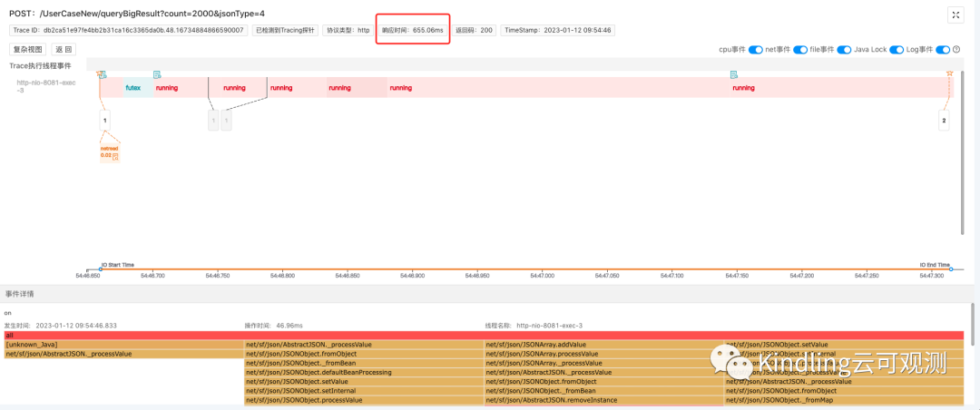
Task: Click the POST /UserCaseNew/queryBigResult title
Action: pyautogui.click(x=136, y=13)
